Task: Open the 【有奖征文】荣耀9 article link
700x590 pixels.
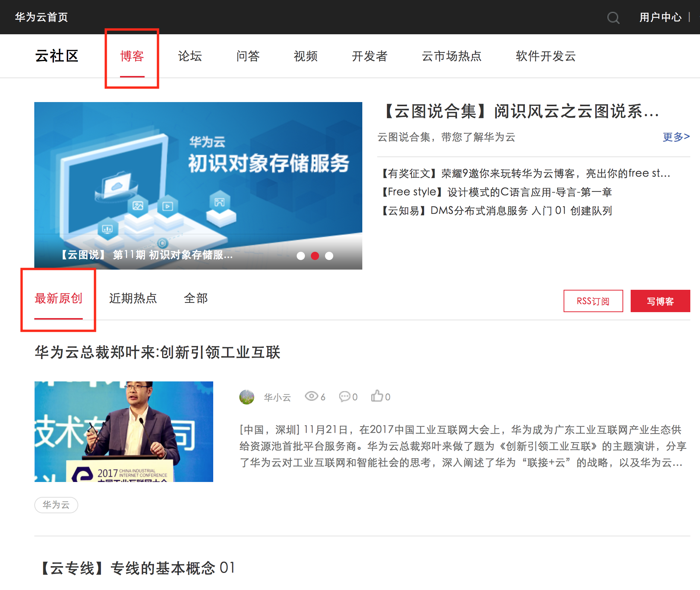Action: point(524,174)
